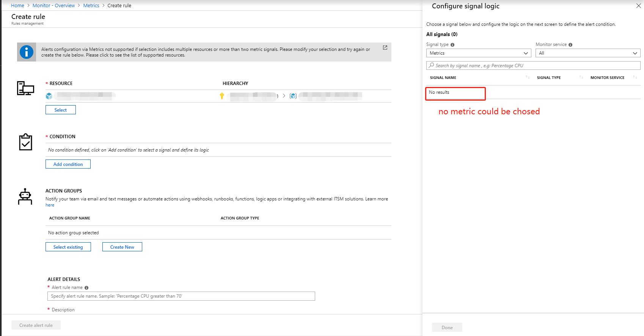The image size is (644, 336).
Task: Click 'No action group selected' text
Action: tap(74, 233)
